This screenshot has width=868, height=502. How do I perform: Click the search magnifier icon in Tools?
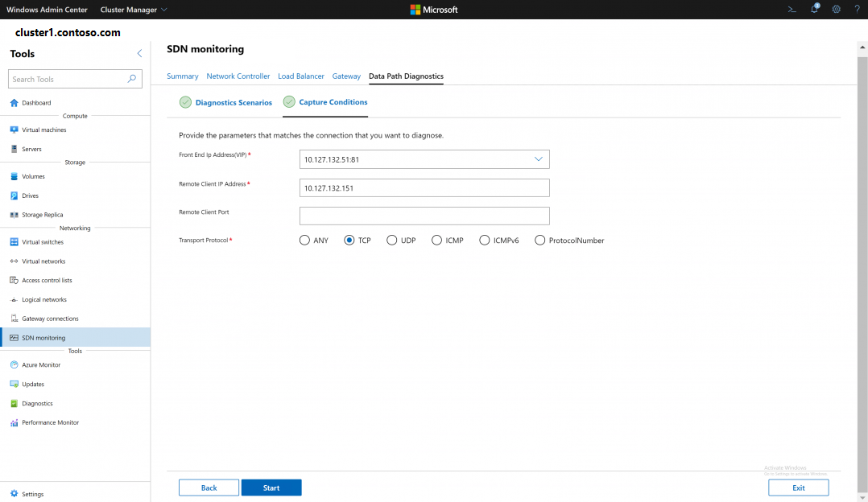(x=132, y=79)
